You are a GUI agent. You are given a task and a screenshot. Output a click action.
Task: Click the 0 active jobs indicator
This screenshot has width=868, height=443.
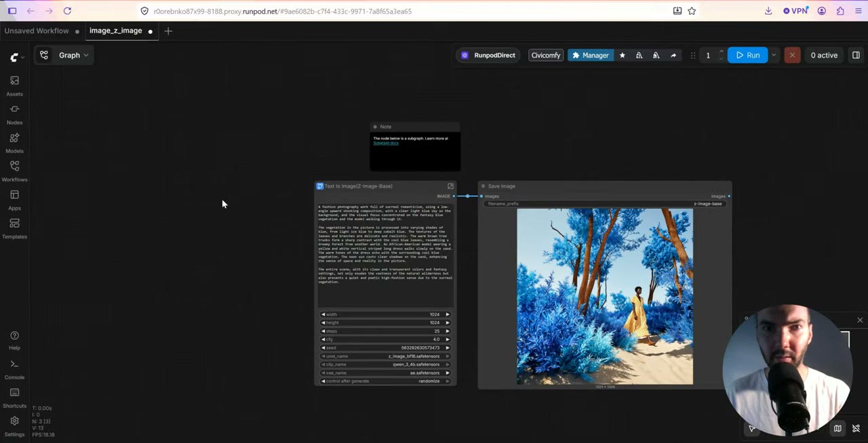tap(824, 56)
